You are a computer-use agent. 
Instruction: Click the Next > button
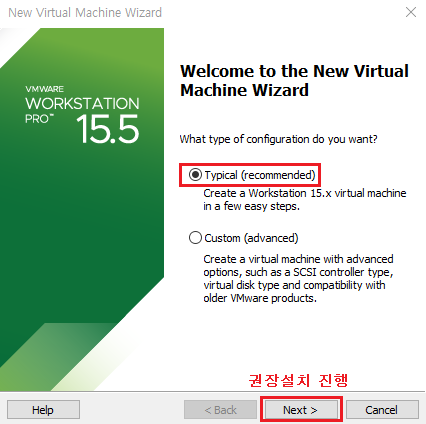tap(301, 409)
